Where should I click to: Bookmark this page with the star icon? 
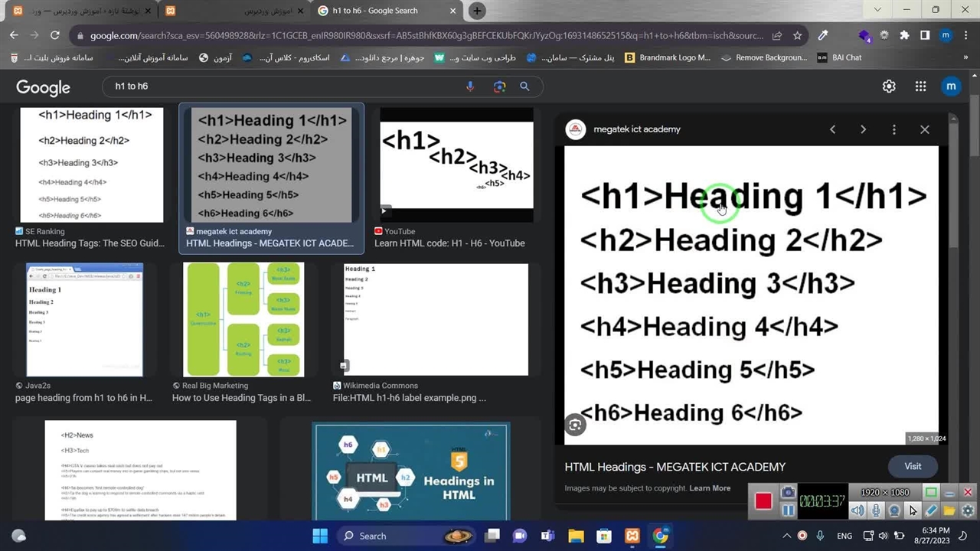tap(798, 35)
